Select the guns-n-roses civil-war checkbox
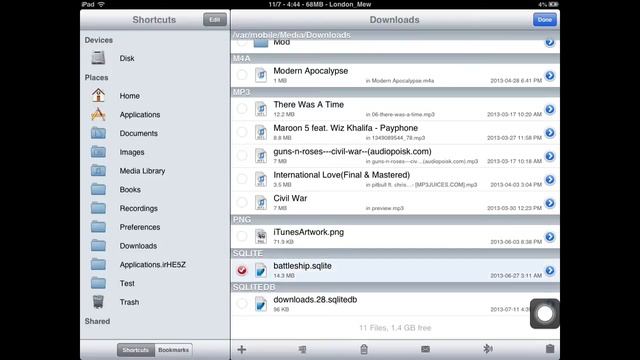640x360 pixels. [x=242, y=156]
